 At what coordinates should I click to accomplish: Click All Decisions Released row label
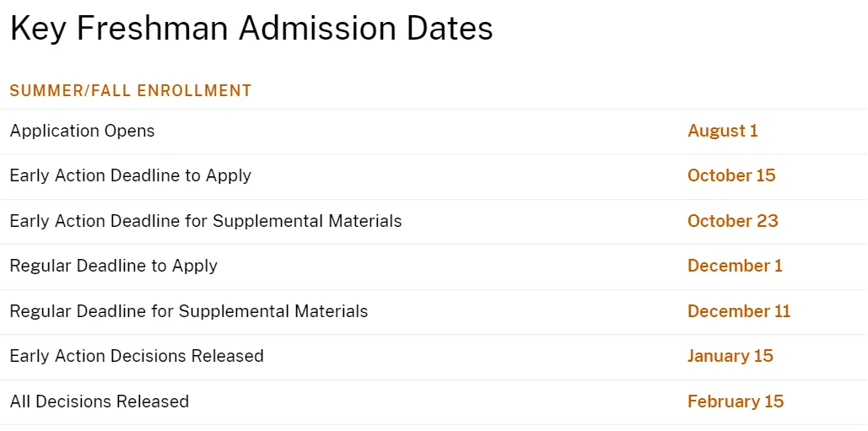[100, 401]
